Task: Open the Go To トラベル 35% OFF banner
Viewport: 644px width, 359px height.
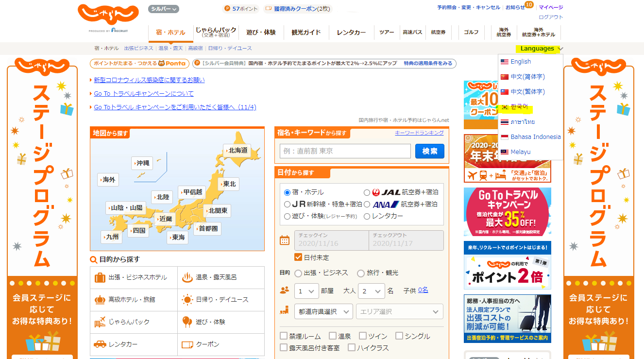Action: pyautogui.click(x=508, y=212)
